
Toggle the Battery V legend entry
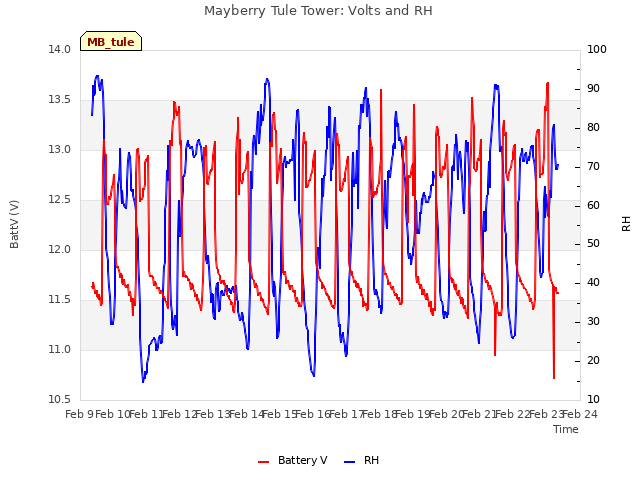[x=293, y=460]
